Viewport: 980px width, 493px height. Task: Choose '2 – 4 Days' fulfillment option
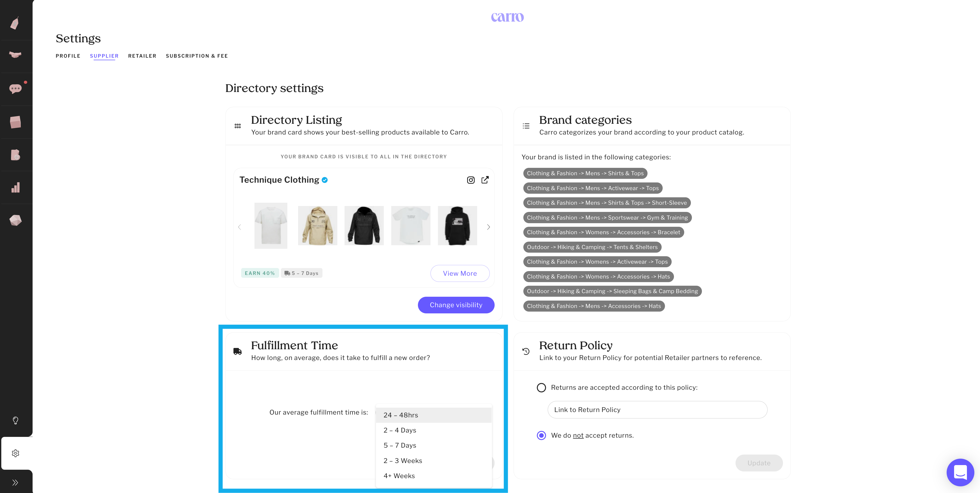point(400,430)
